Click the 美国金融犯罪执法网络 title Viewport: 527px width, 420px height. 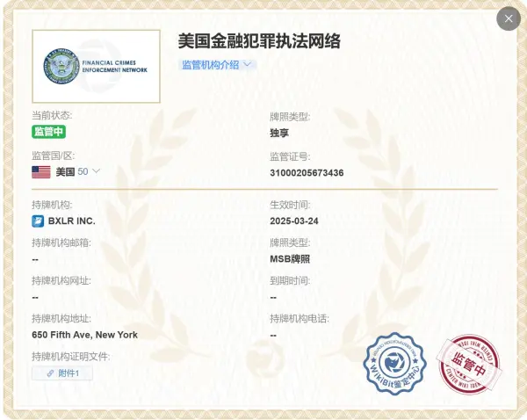(259, 40)
